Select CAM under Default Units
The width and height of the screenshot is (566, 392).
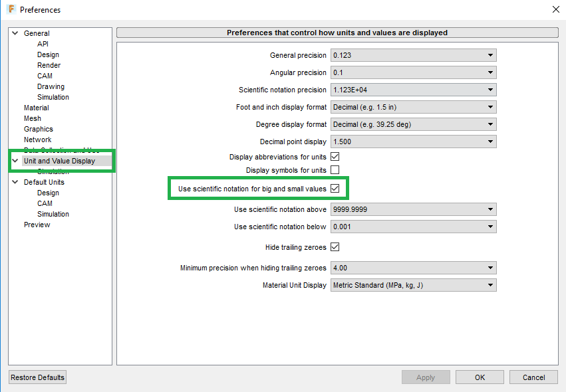click(45, 203)
